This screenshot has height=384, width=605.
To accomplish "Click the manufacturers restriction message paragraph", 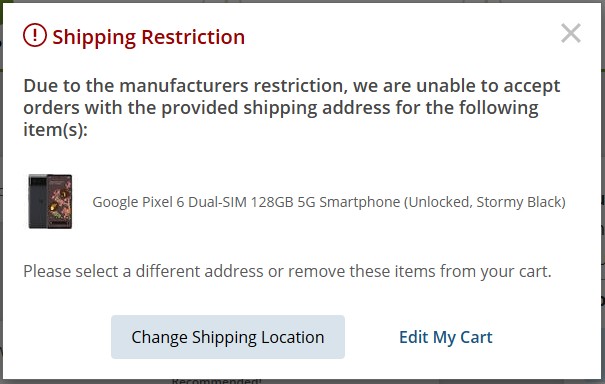I will 292,107.
